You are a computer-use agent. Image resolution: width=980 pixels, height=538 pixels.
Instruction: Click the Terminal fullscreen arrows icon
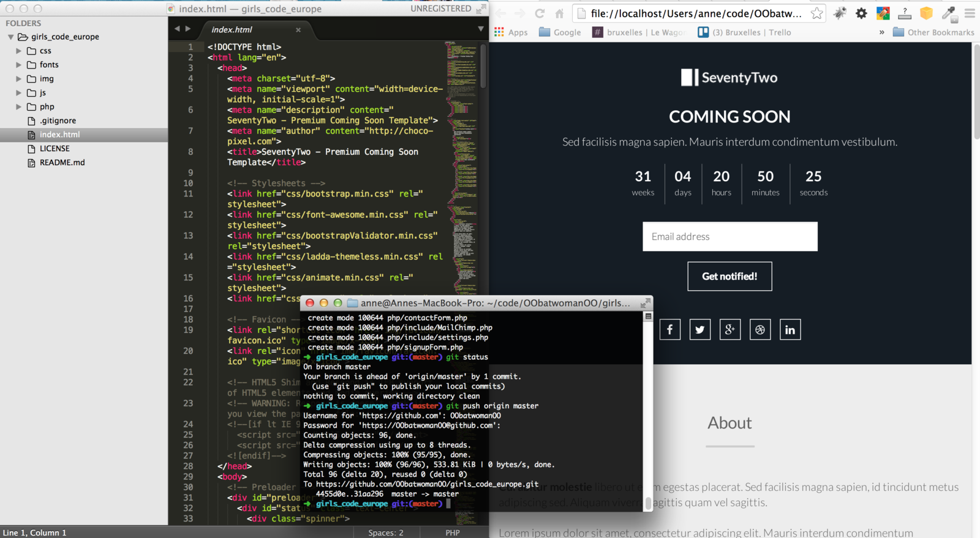coord(645,303)
